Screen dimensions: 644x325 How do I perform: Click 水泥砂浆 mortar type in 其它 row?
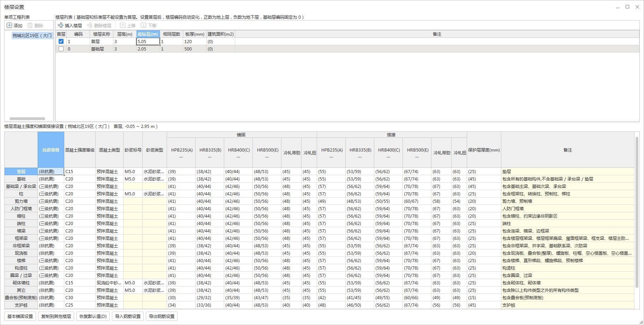coord(155,290)
